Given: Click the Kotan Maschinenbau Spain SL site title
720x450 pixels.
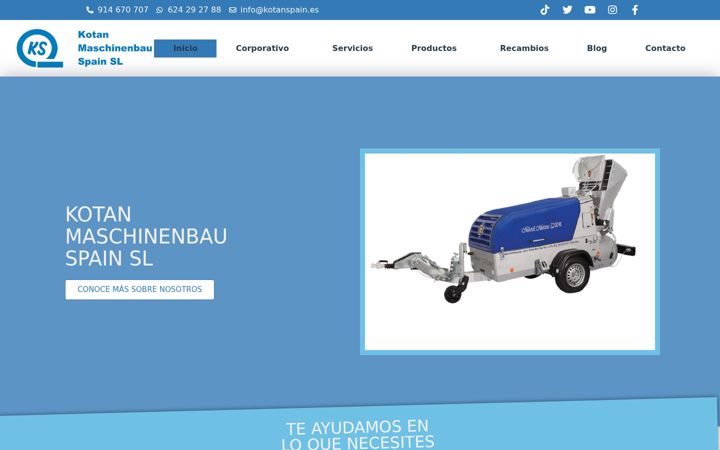Looking at the screenshot, I should (x=115, y=48).
